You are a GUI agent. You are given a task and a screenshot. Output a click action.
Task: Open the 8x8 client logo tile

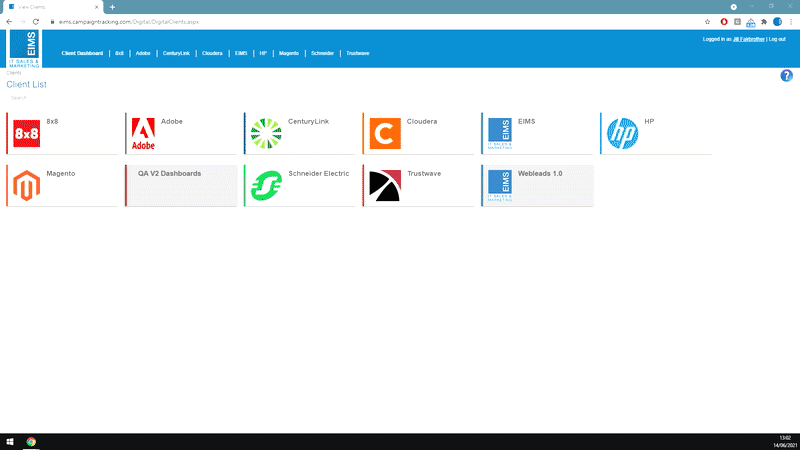coord(27,133)
